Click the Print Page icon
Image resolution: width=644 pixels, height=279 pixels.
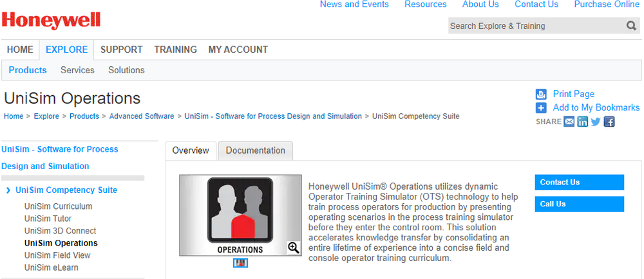pyautogui.click(x=541, y=94)
